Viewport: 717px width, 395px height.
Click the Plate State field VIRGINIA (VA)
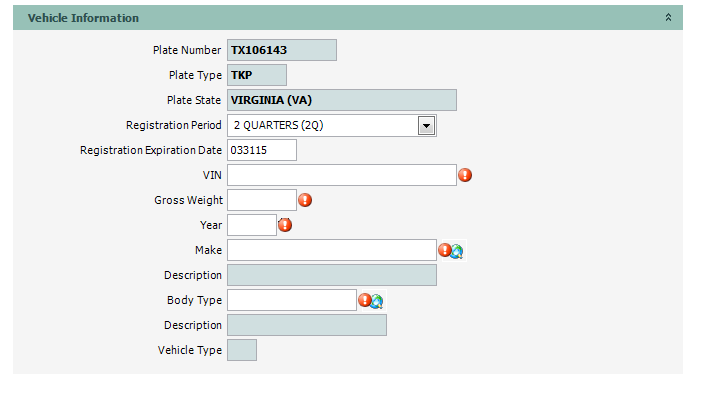click(342, 100)
